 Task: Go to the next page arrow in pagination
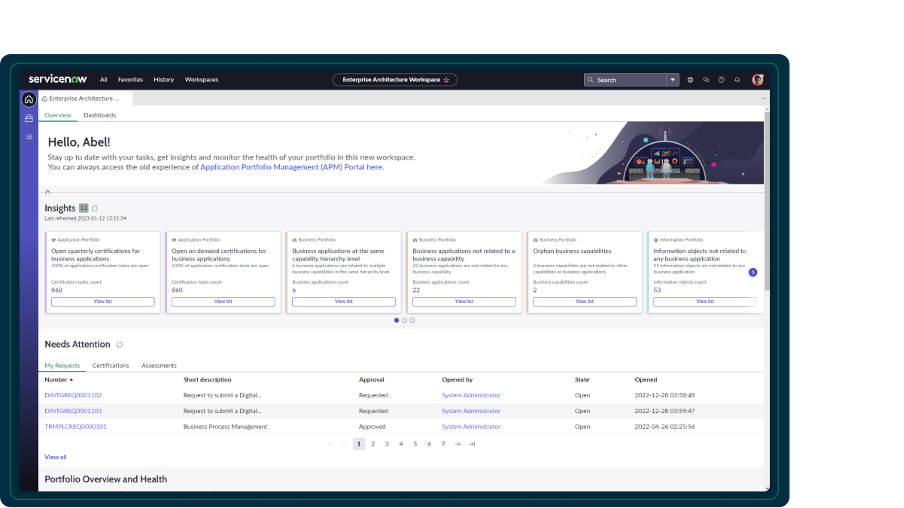point(458,444)
